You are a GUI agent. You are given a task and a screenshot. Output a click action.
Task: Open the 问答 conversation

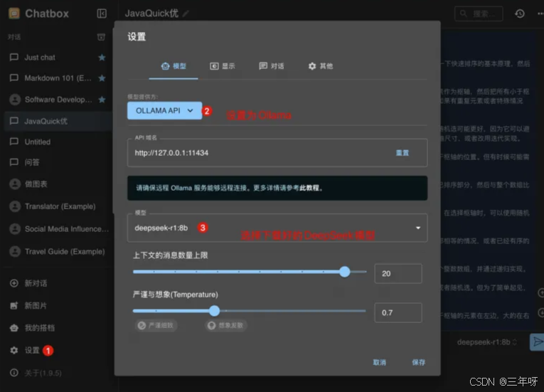click(x=58, y=162)
